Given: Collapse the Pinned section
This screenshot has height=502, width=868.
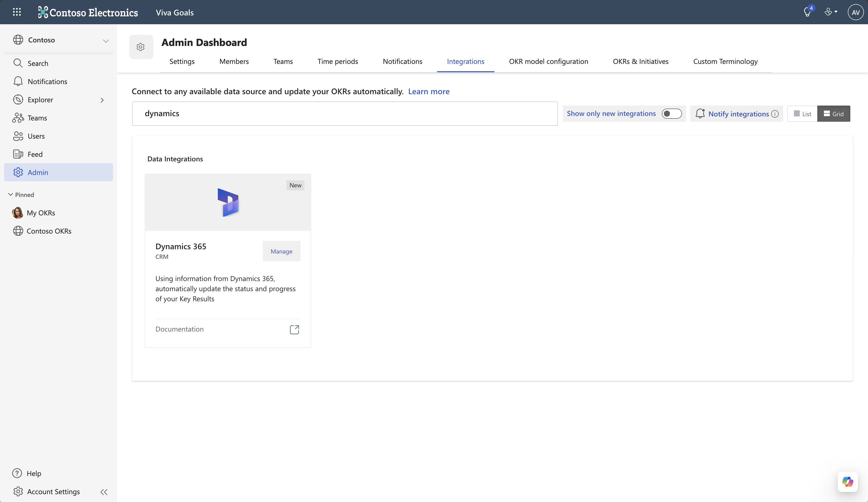Looking at the screenshot, I should [11, 195].
